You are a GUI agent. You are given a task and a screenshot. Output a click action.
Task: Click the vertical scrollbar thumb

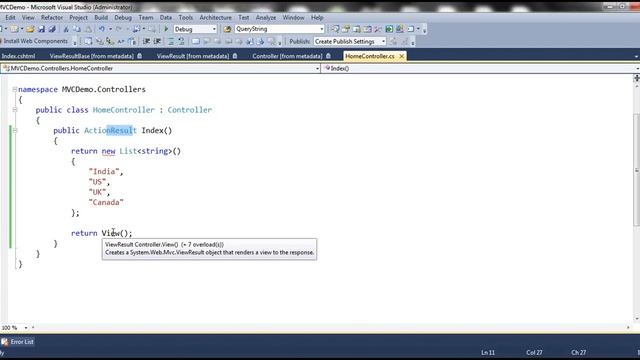636,170
